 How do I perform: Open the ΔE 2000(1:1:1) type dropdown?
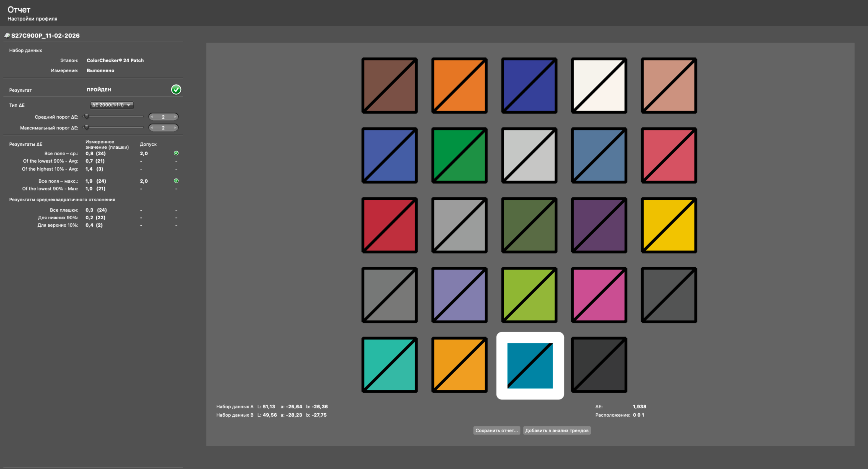(x=112, y=105)
